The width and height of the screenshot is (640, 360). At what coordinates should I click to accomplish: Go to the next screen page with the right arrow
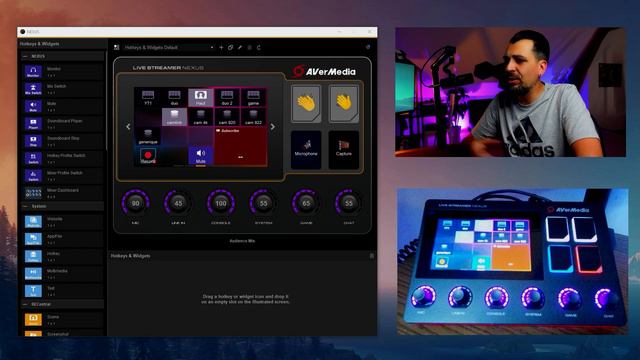(x=273, y=127)
